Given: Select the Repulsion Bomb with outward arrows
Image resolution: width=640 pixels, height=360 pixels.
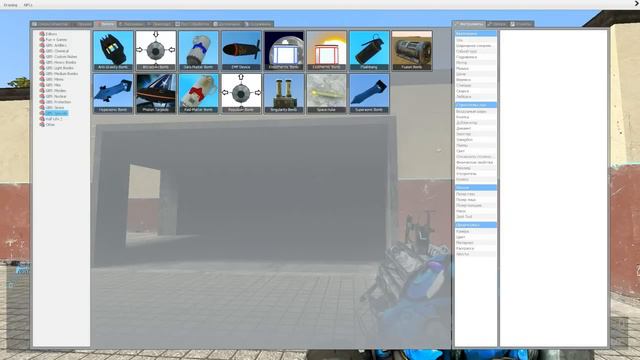Looking at the screenshot, I should click(241, 93).
